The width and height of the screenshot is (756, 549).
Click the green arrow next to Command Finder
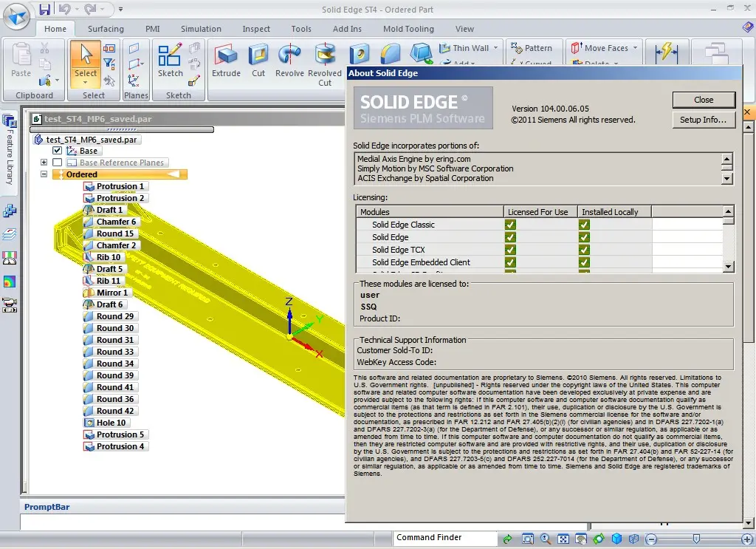click(x=507, y=539)
